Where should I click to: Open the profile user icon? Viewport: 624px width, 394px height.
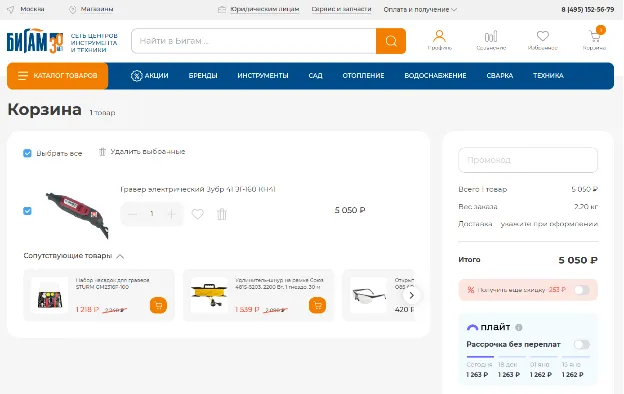pyautogui.click(x=439, y=36)
